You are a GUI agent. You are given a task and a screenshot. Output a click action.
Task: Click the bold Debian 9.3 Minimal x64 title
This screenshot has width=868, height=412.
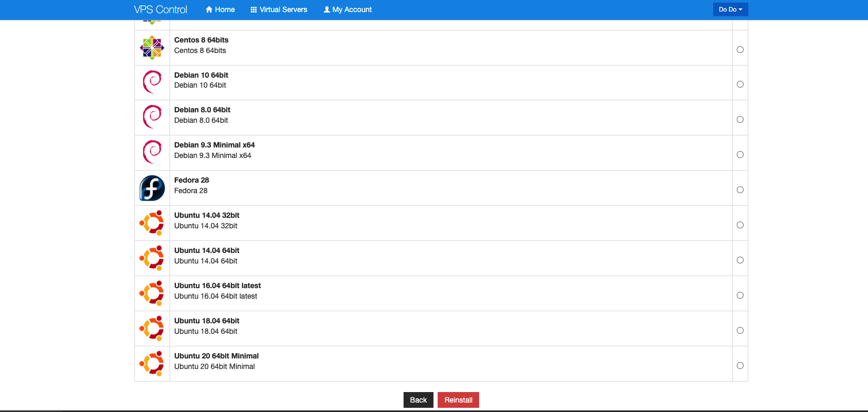pos(215,145)
